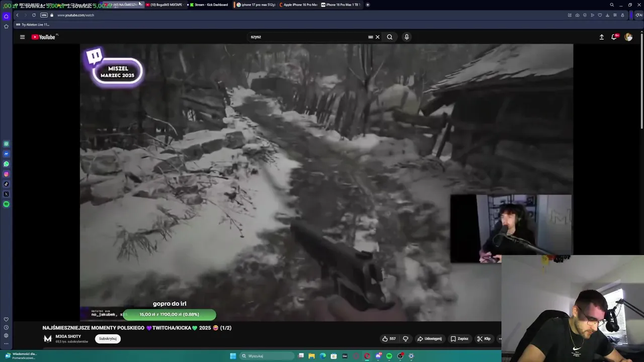Open Spotify from the Windows taskbar
Viewport: 644px width, 362px height.
(x=389, y=356)
